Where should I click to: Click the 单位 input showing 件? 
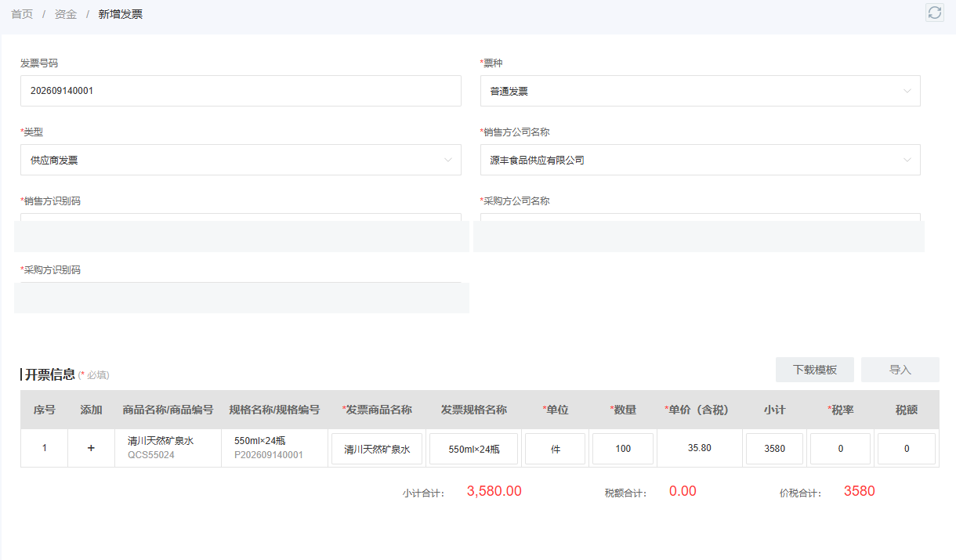pyautogui.click(x=556, y=449)
